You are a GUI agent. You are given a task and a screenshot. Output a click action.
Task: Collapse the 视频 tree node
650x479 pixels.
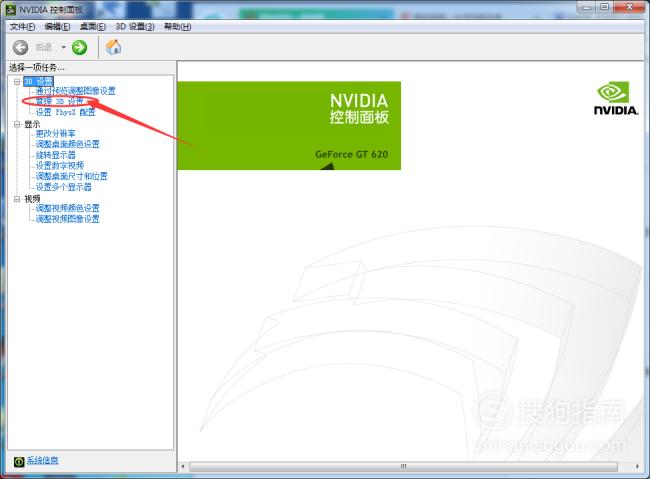click(17, 199)
